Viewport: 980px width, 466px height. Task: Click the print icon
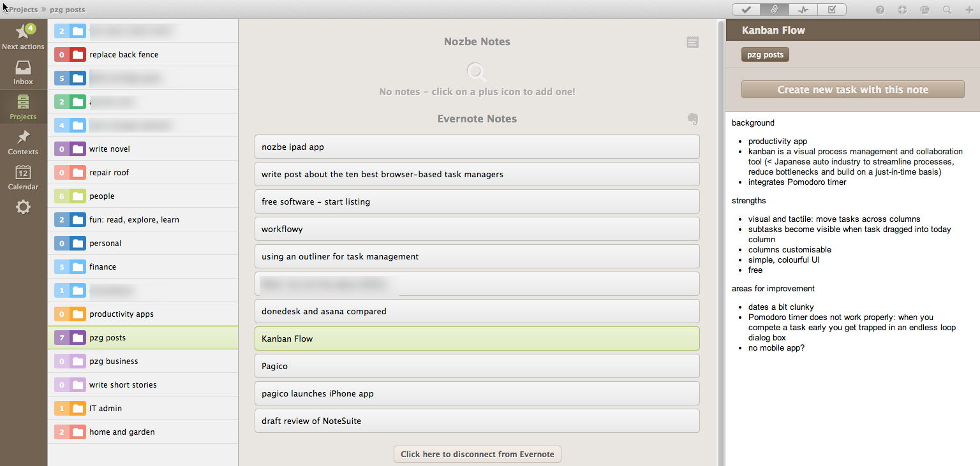(x=924, y=10)
